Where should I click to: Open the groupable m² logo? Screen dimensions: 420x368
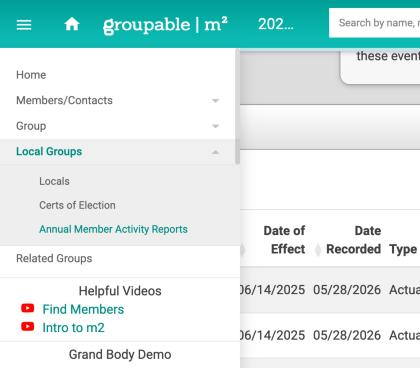(165, 25)
